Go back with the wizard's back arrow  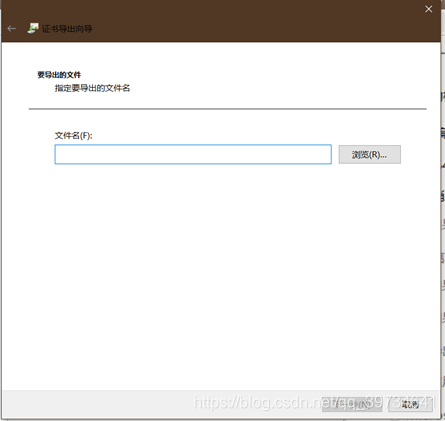12,29
